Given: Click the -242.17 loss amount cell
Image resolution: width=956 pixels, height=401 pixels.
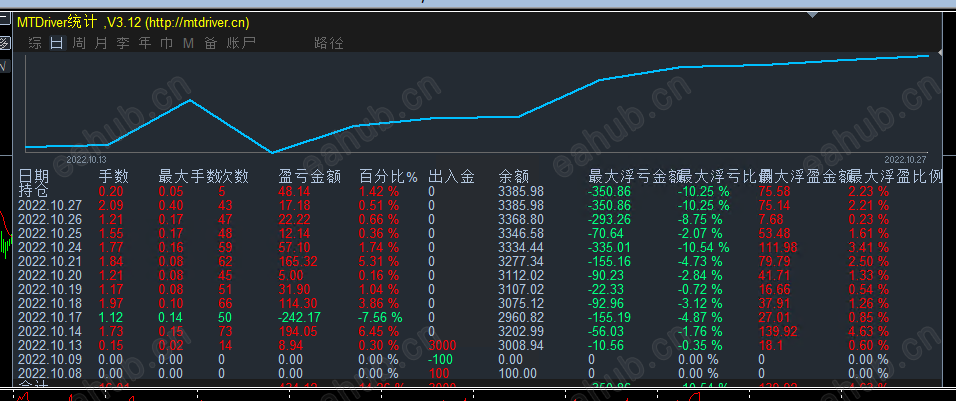Looking at the screenshot, I should point(299,317).
